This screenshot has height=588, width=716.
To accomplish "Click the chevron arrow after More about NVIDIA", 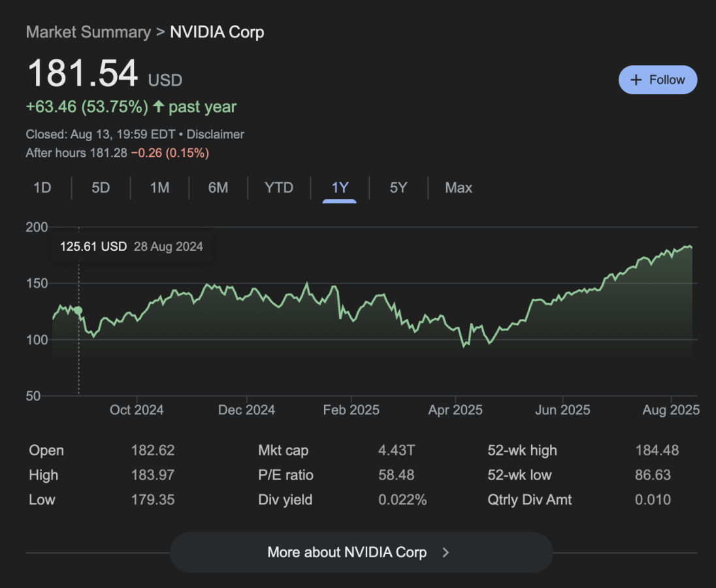I will click(x=446, y=552).
